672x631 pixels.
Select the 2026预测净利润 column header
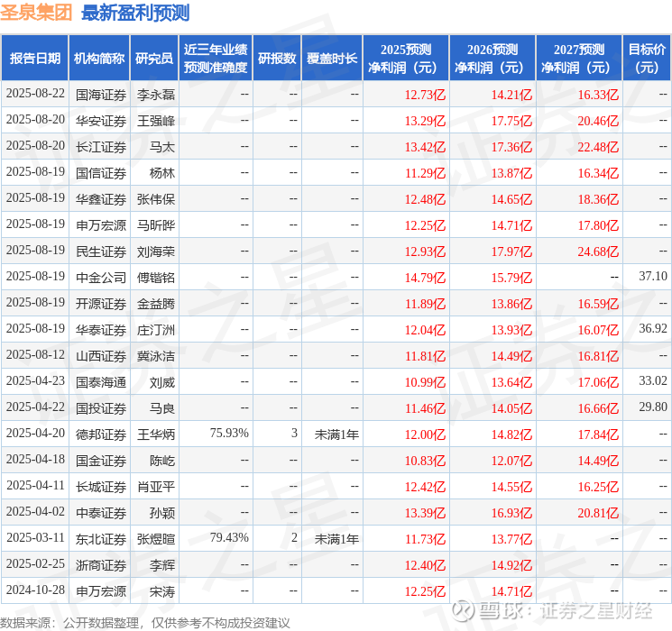(x=492, y=59)
